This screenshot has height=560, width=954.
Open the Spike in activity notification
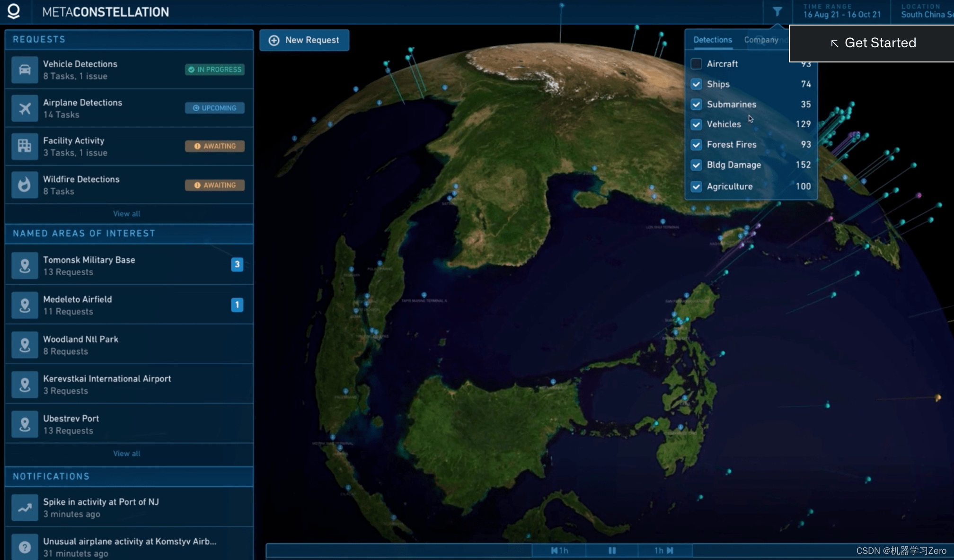tap(129, 507)
